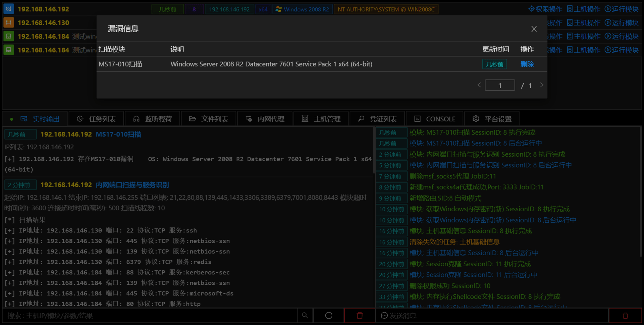Image resolution: width=644 pixels, height=325 pixels.
Task: Delete the MS17-010扫描 vulnerability entry
Action: (527, 64)
